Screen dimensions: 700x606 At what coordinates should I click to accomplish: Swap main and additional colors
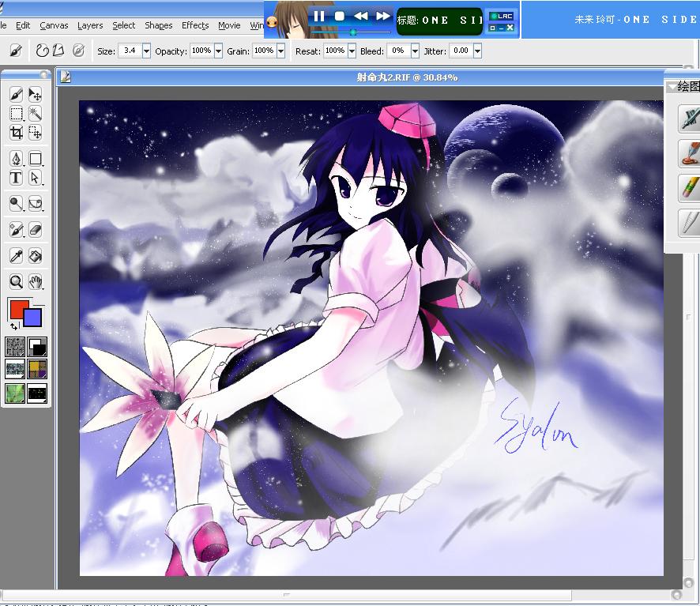14,326
